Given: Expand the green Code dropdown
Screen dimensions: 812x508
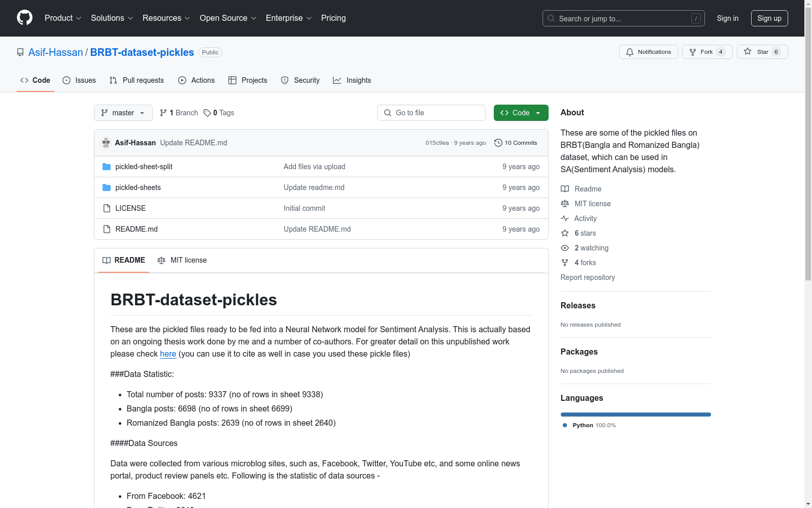Looking at the screenshot, I should (521, 113).
